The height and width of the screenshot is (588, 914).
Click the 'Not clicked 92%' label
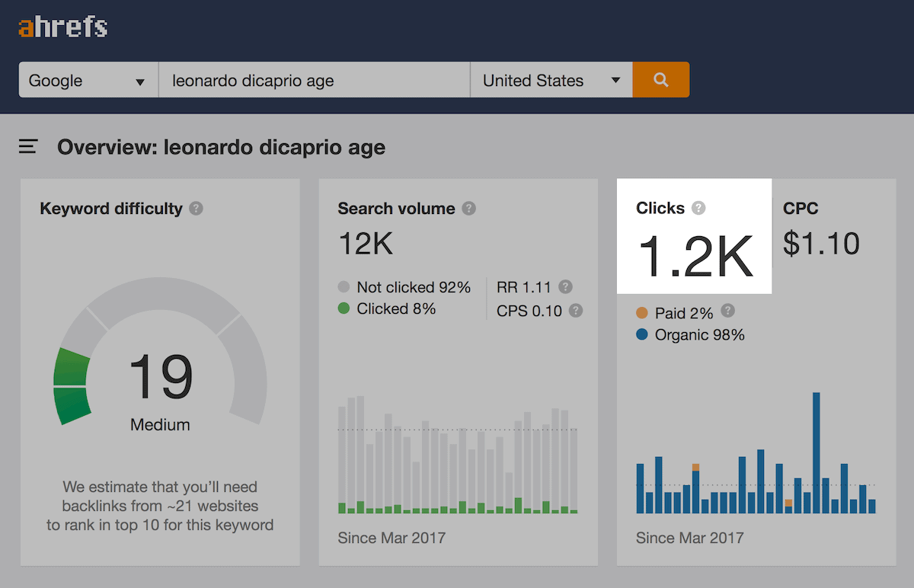click(414, 287)
